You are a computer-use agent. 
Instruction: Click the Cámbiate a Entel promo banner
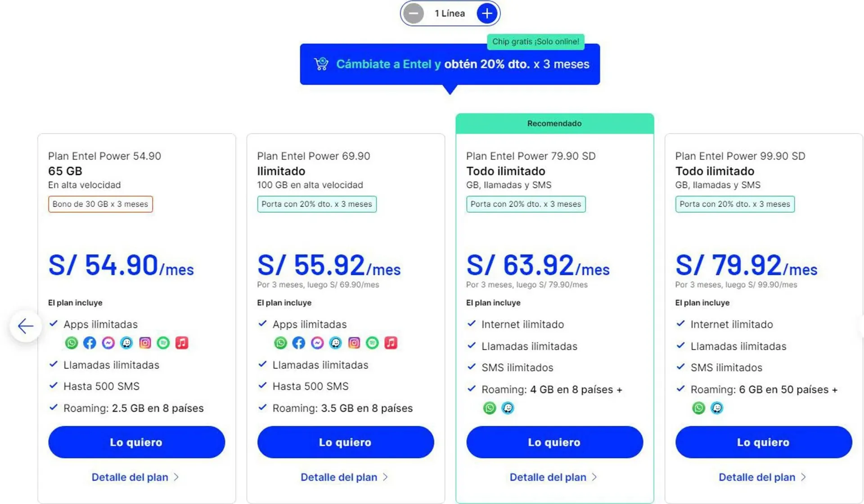[x=450, y=64]
